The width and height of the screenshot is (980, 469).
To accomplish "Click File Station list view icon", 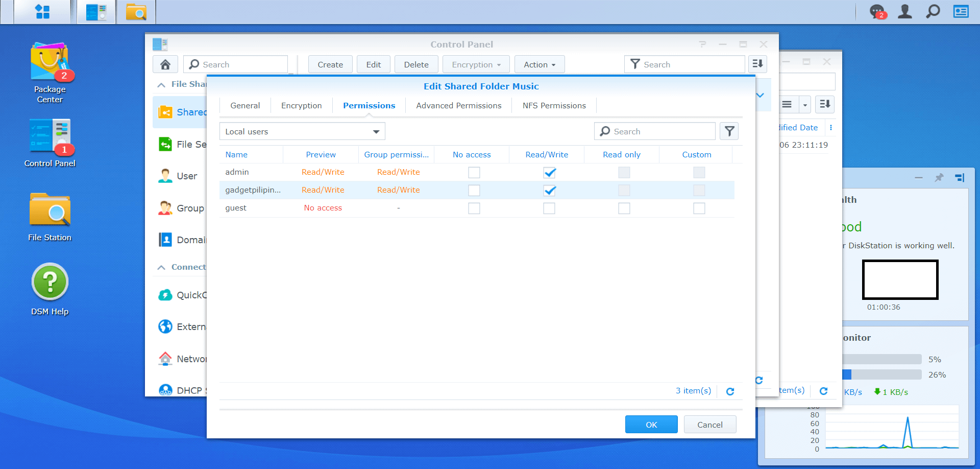I will click(x=787, y=104).
